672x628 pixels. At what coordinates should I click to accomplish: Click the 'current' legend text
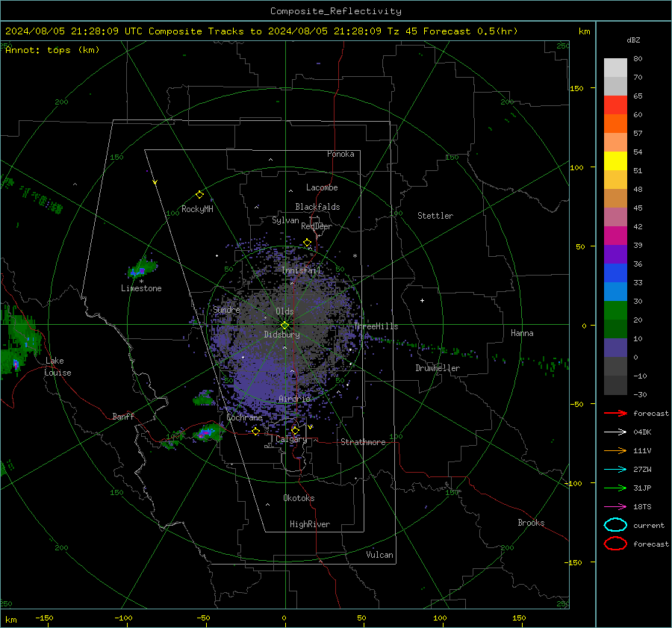tap(649, 526)
